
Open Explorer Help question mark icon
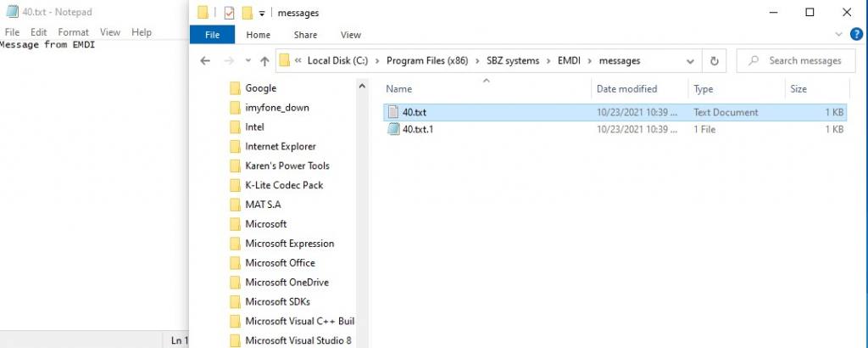pyautogui.click(x=856, y=34)
